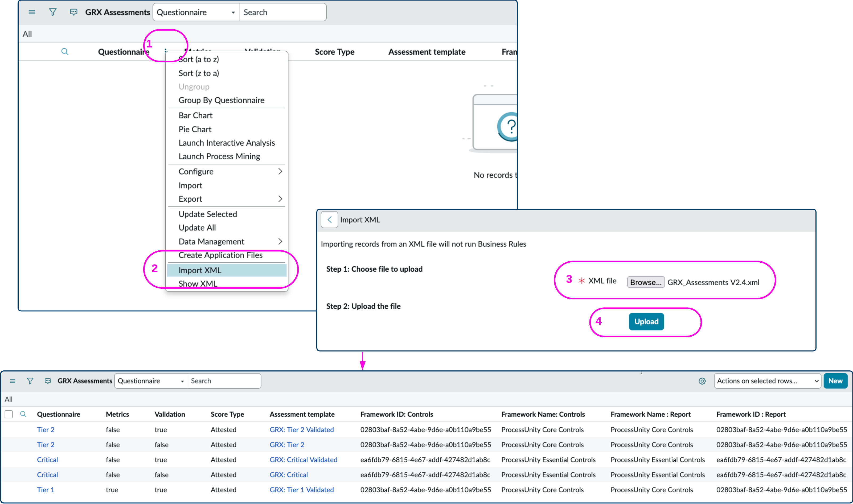Choose Launch Interactive Analysis

227,143
